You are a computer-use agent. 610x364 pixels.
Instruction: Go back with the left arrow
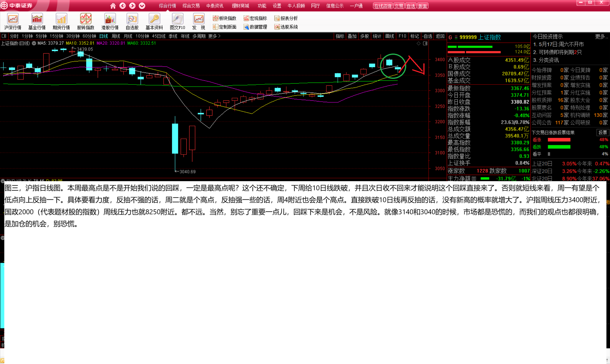pos(123,6)
